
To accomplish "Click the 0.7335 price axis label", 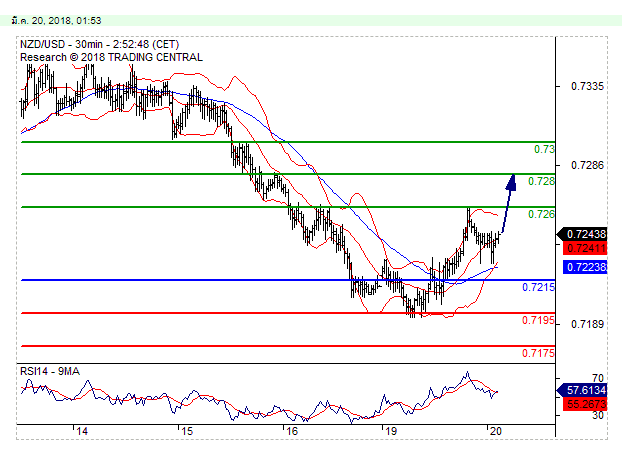I will click(587, 86).
